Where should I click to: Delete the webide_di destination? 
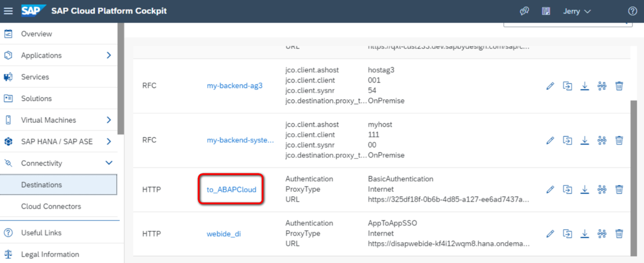tap(619, 234)
